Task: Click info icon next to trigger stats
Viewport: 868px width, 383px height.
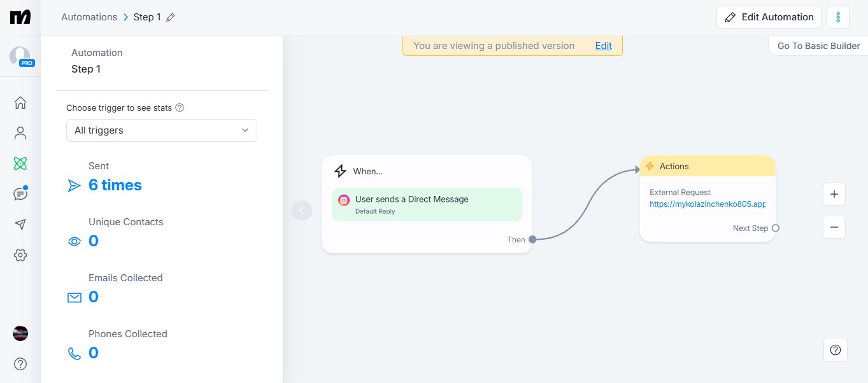Action: pos(180,108)
